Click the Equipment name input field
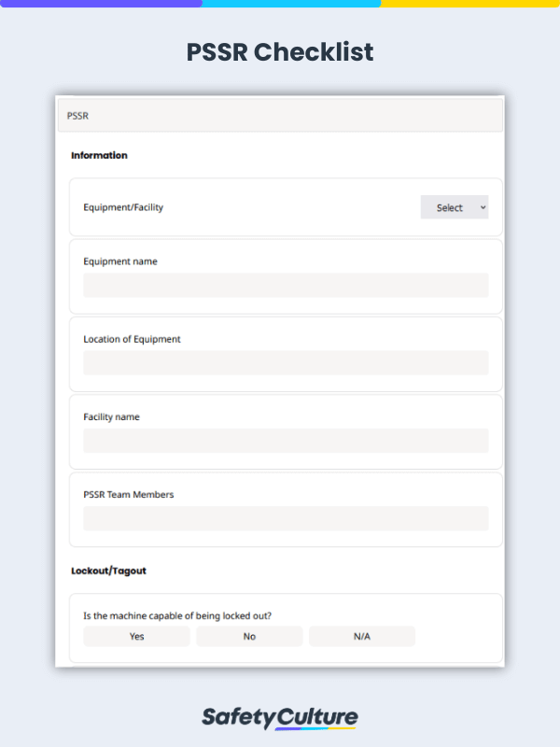The image size is (560, 747). pyautogui.click(x=286, y=285)
